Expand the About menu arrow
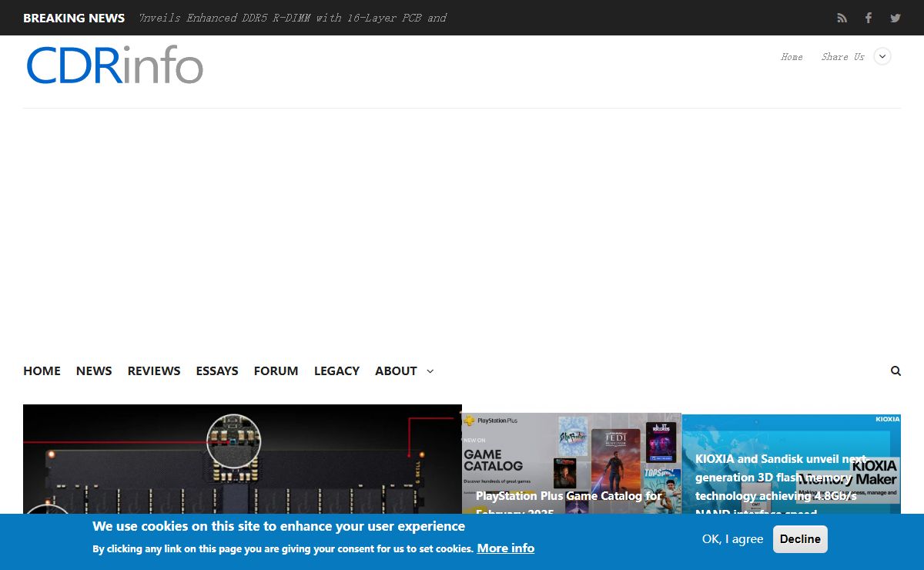 pos(430,371)
